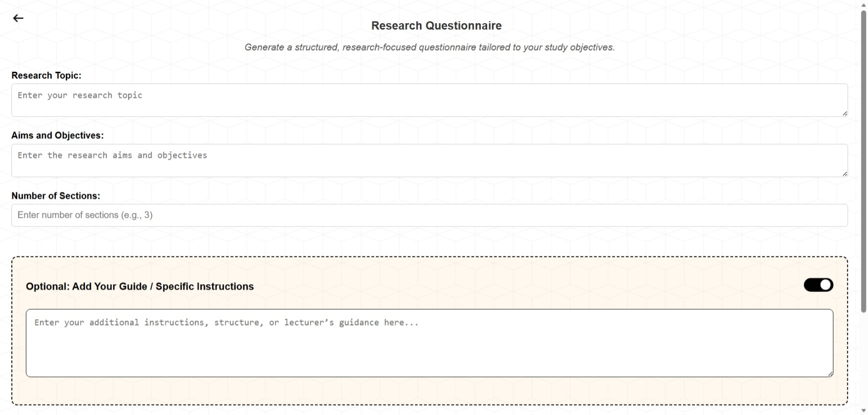Click the Research Topic box resize handle

click(x=845, y=114)
